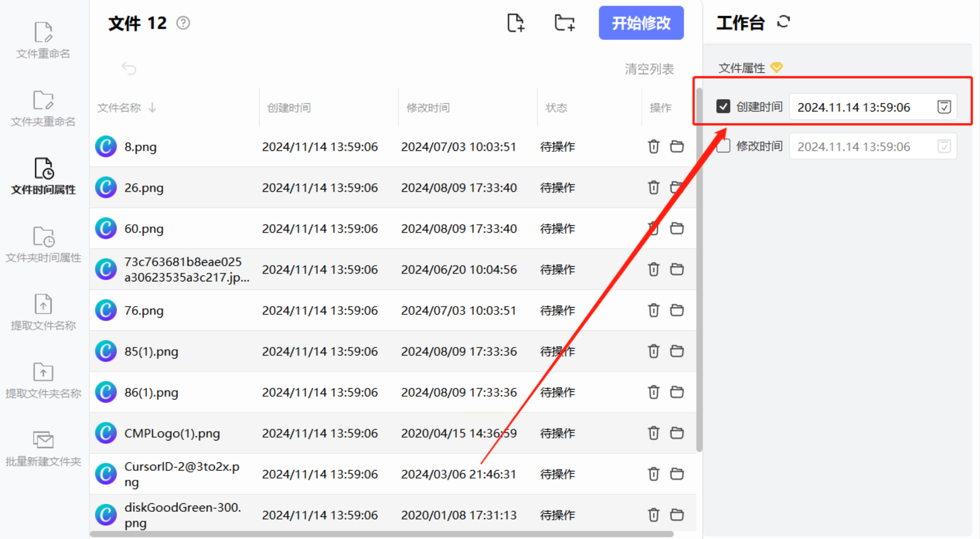Click the vertical scrollbar of file list
Image resolution: width=980 pixels, height=539 pixels.
(699, 267)
